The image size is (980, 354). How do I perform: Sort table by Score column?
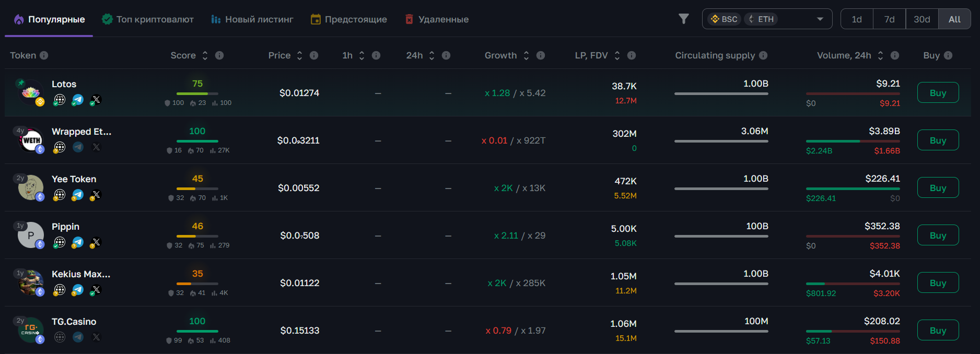coord(205,55)
